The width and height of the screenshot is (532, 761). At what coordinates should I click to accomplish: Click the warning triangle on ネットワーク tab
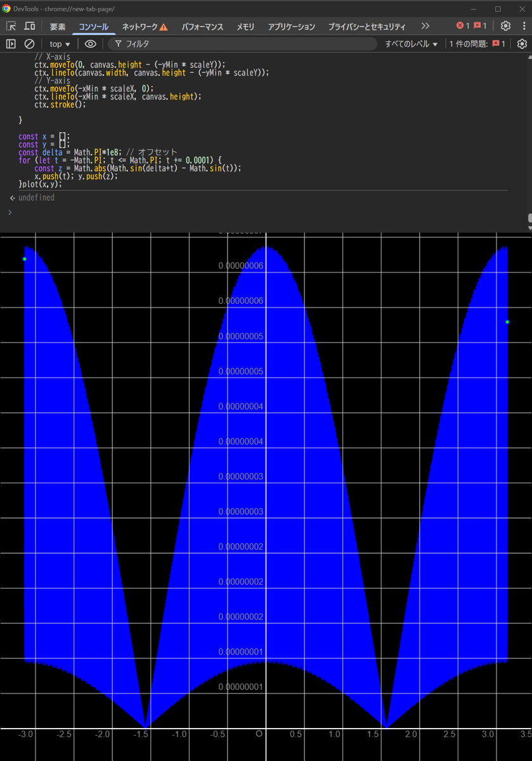pos(164,27)
